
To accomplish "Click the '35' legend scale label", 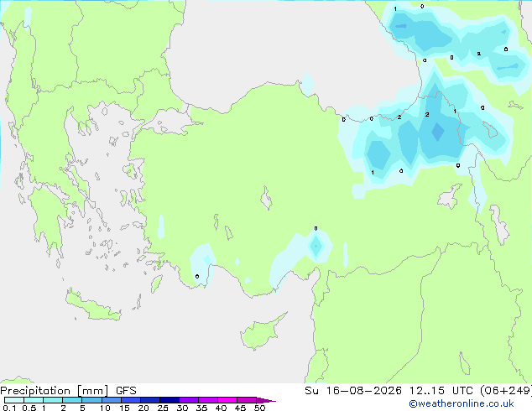I will (201, 408).
